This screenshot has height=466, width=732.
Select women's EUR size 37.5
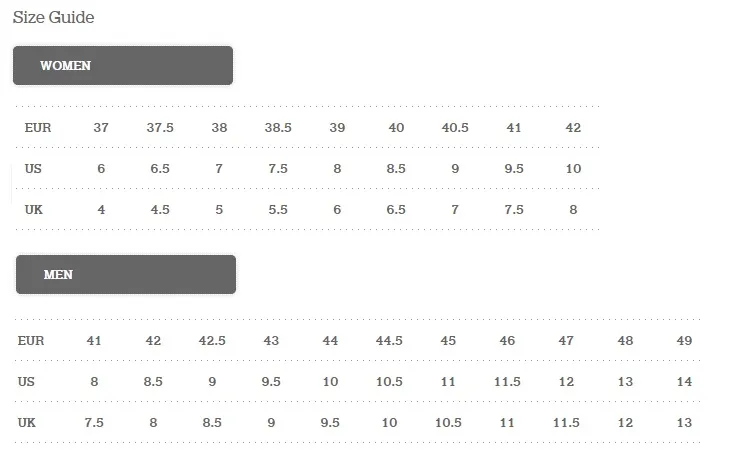point(160,127)
